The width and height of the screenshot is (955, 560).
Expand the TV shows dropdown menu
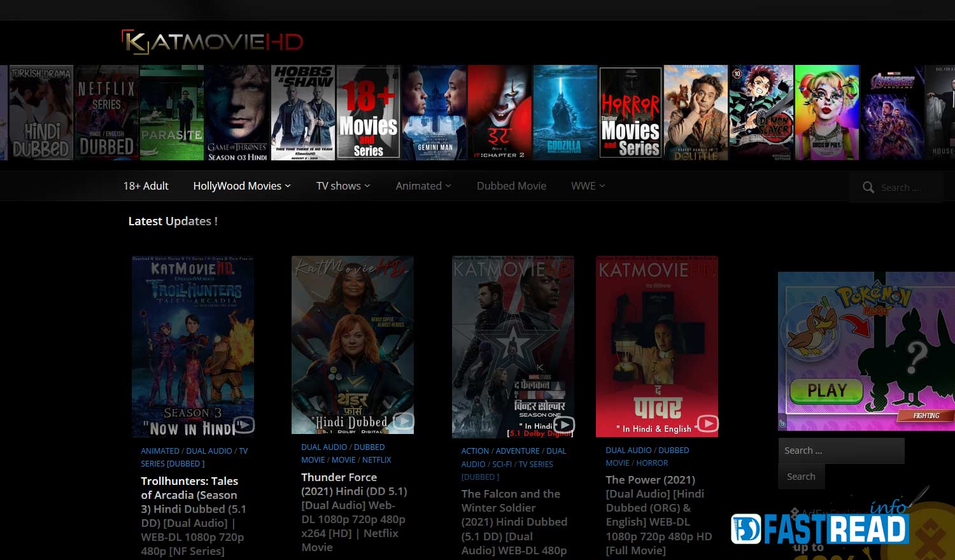[x=343, y=186]
